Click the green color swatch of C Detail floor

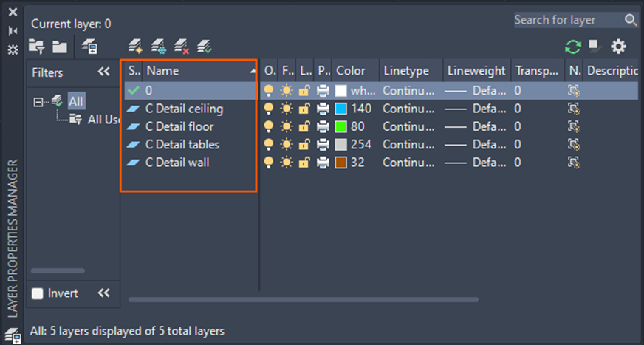click(x=340, y=127)
